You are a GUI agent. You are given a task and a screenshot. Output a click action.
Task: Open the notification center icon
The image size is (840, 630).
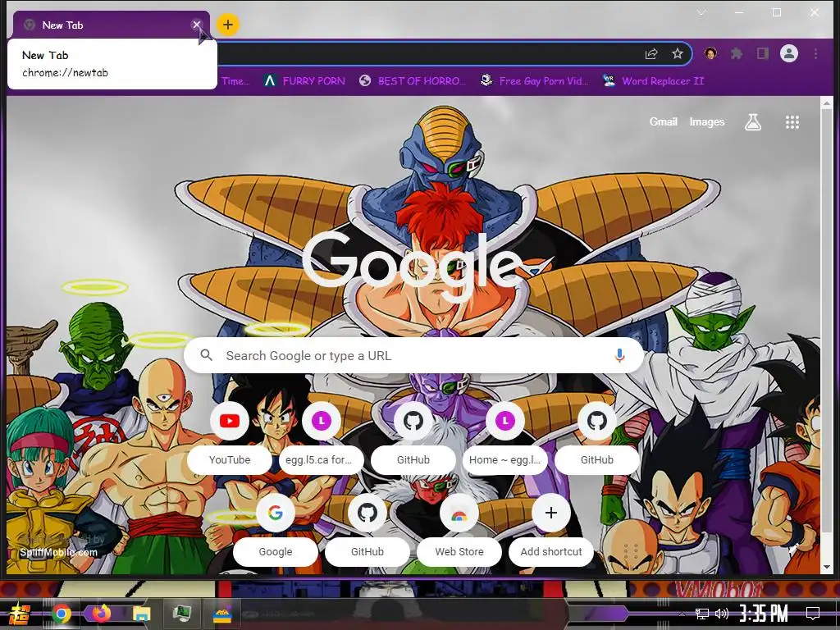point(813,614)
